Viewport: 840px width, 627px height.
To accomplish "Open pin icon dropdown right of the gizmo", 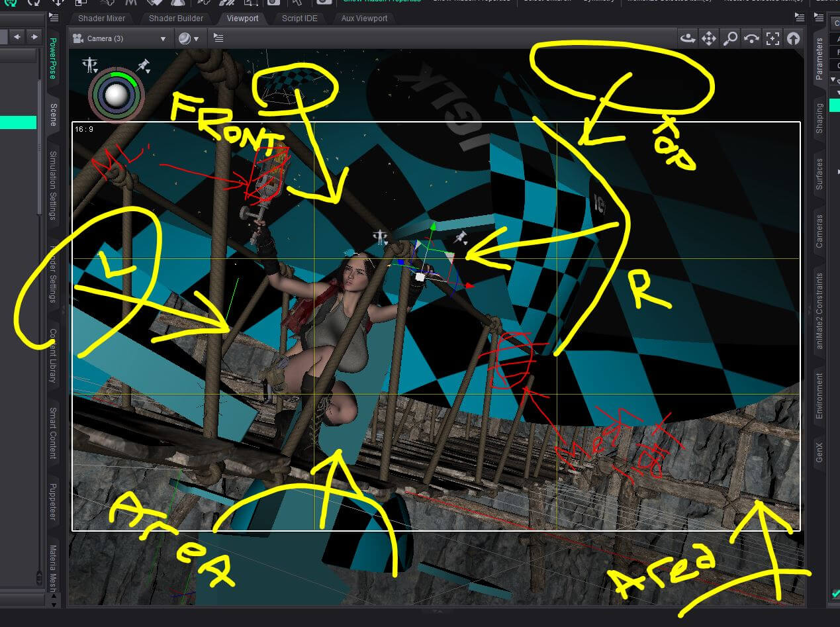I will pos(461,238).
